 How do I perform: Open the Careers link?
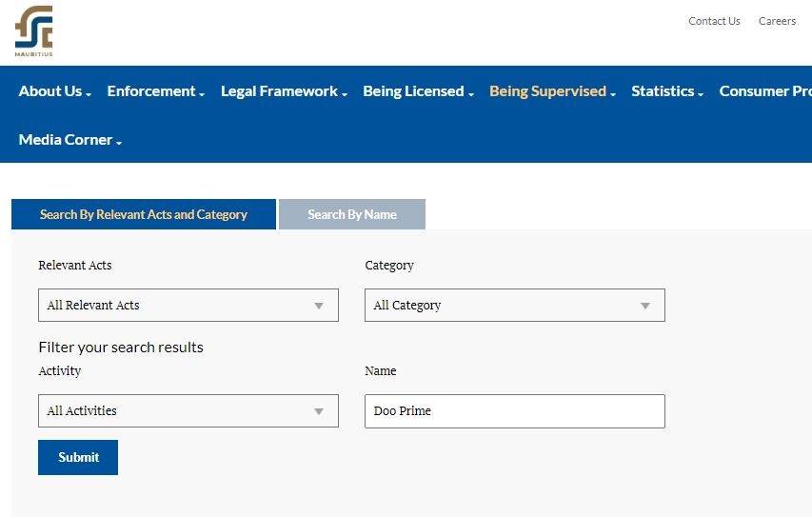[x=777, y=21]
